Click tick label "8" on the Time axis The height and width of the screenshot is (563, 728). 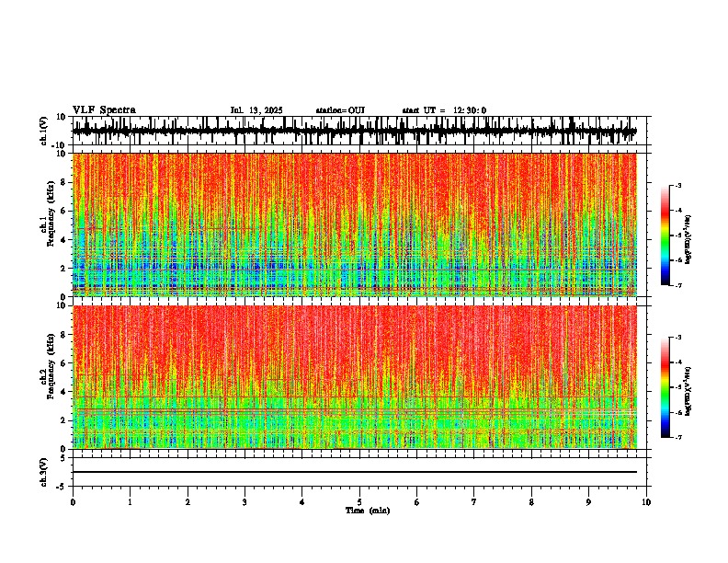click(531, 502)
